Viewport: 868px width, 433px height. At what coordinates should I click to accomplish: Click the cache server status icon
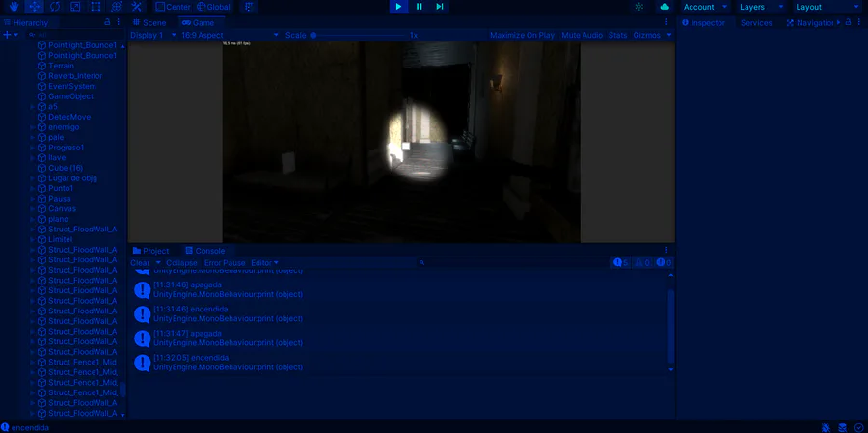click(x=843, y=427)
